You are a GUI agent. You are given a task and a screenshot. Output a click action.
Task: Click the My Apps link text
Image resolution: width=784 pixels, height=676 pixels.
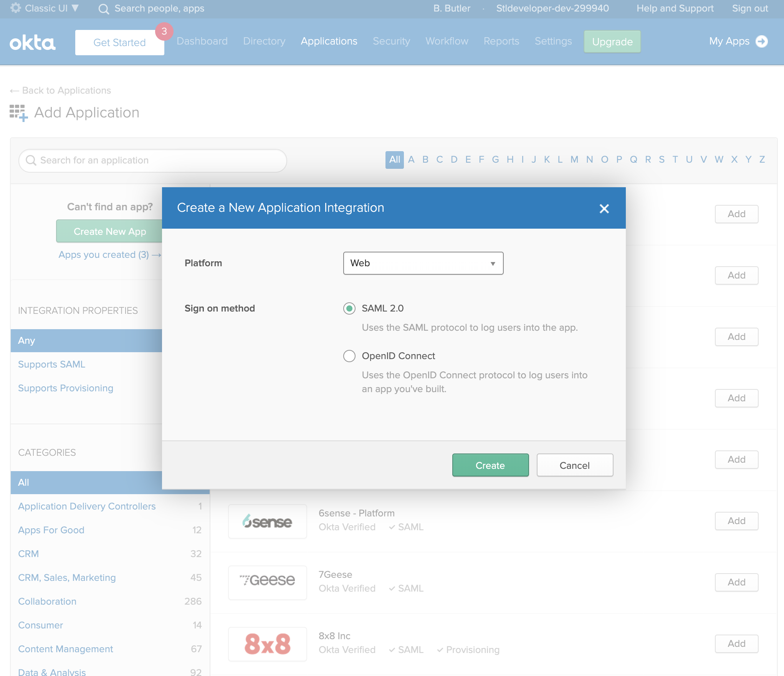(729, 41)
